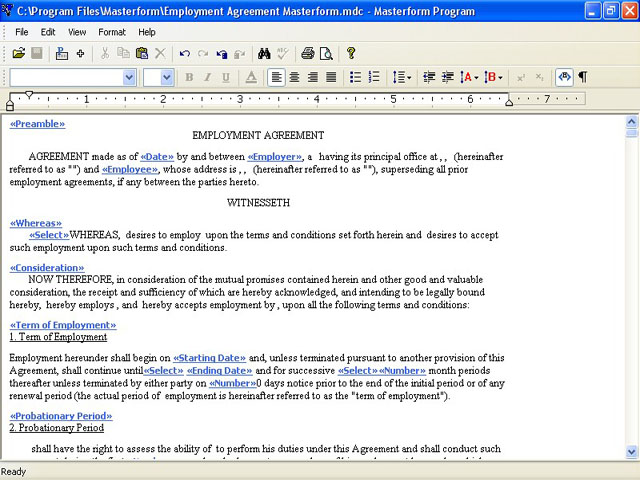Open the Help menu
This screenshot has height=480, width=640.
coord(147,32)
